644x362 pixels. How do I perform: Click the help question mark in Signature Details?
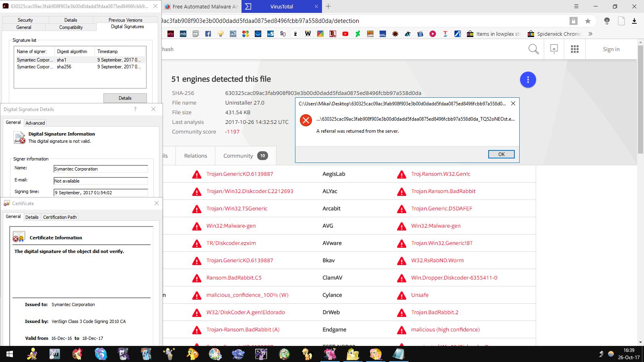[x=135, y=109]
